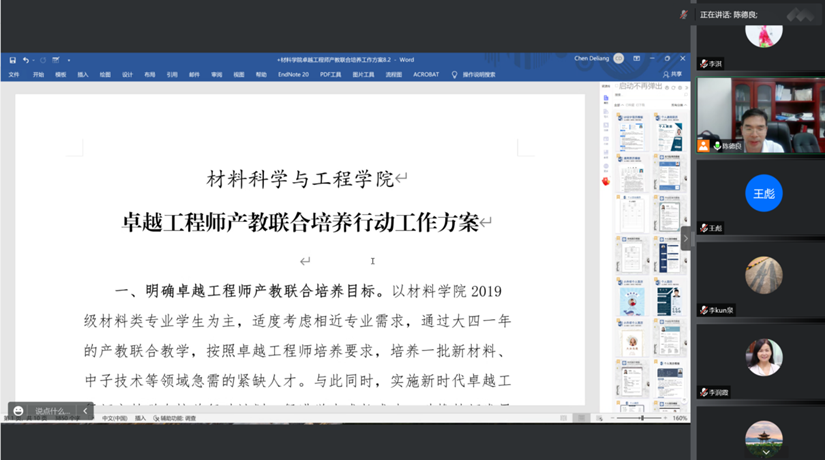825x460 pixels.
Task: Click the accessibility check icon in status bar
Action: pyautogui.click(x=158, y=418)
